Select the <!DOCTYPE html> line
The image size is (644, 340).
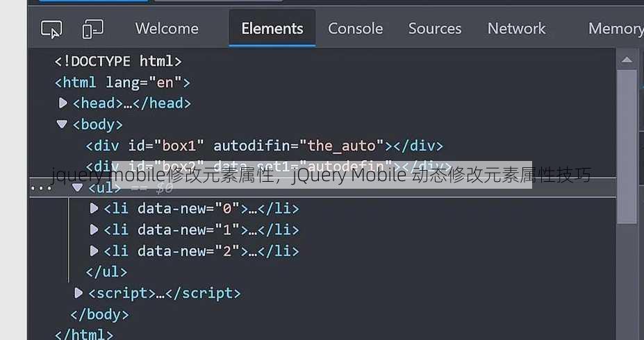pos(118,62)
